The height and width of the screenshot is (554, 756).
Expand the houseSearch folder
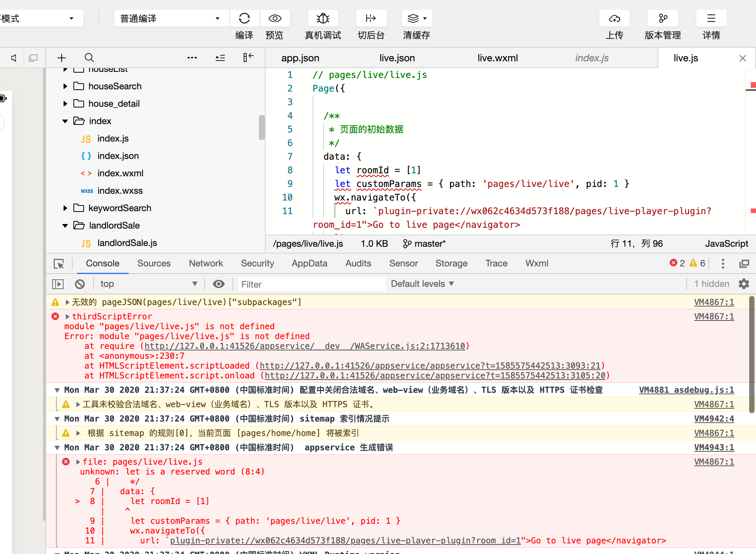click(x=65, y=86)
